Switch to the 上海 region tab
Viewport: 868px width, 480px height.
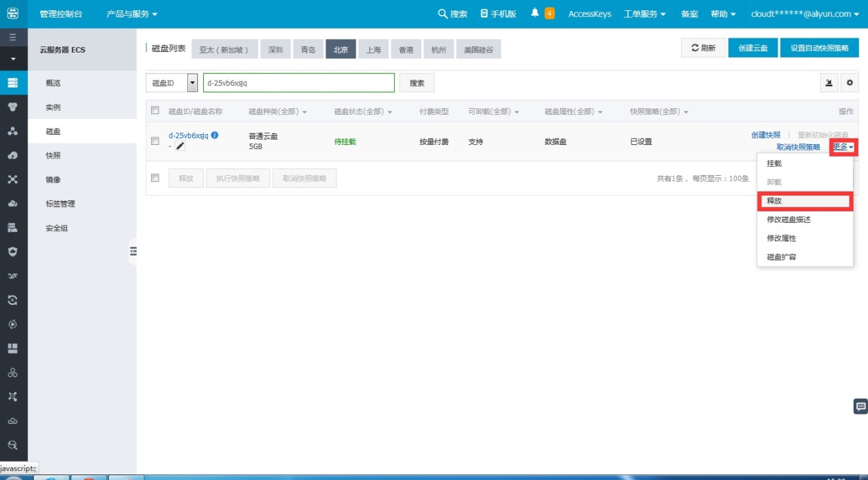[373, 50]
